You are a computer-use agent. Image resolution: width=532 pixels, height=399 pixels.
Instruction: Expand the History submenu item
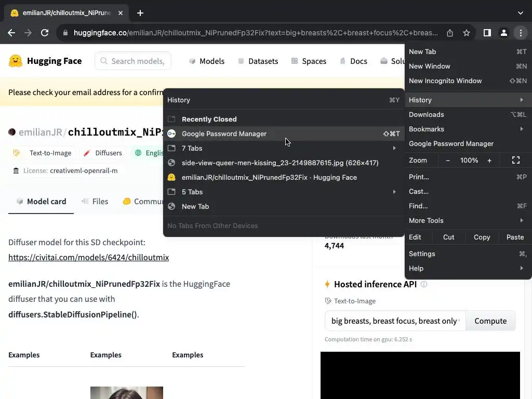point(468,100)
